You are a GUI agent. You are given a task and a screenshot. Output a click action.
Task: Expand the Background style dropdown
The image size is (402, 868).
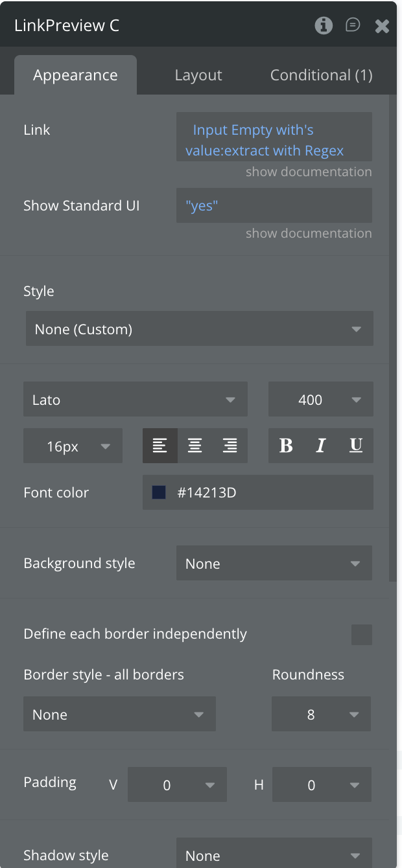click(274, 564)
